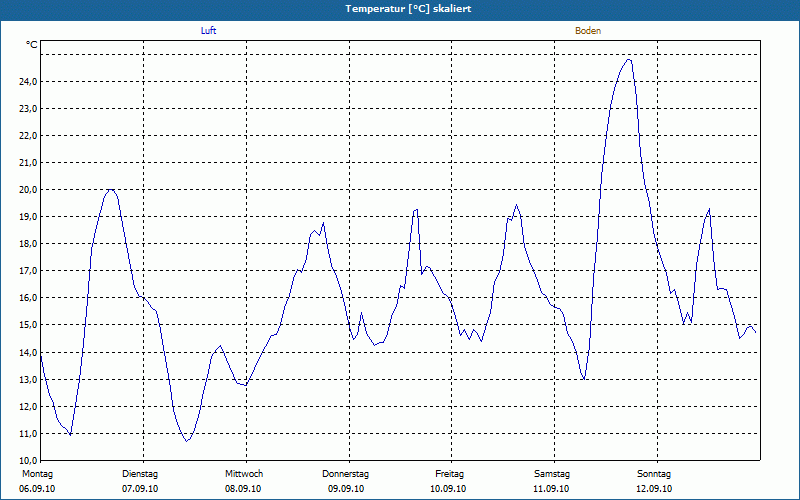This screenshot has width=800, height=500.
Task: Click the Monday curve peak at 20 °C
Action: [x=110, y=190]
